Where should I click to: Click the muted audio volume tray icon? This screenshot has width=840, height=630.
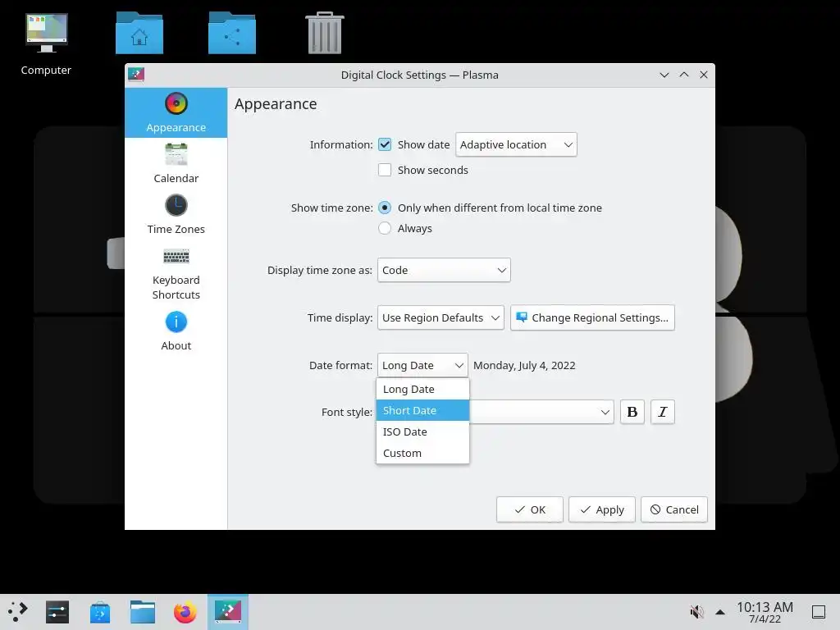click(x=696, y=612)
